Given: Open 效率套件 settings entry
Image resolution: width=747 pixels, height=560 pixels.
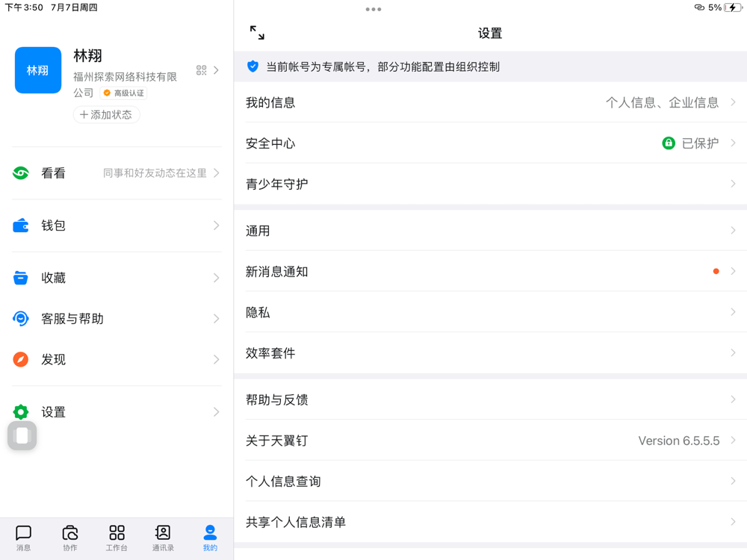Looking at the screenshot, I should (x=490, y=353).
